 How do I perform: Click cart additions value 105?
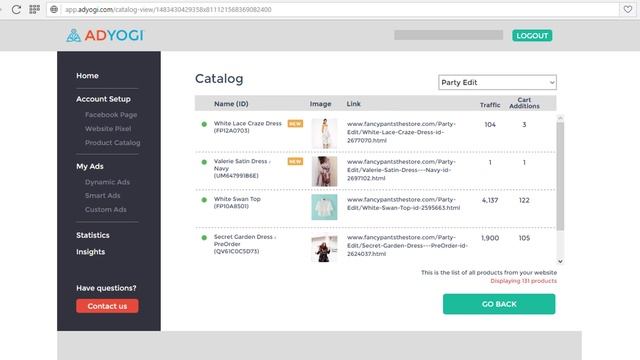pos(524,238)
